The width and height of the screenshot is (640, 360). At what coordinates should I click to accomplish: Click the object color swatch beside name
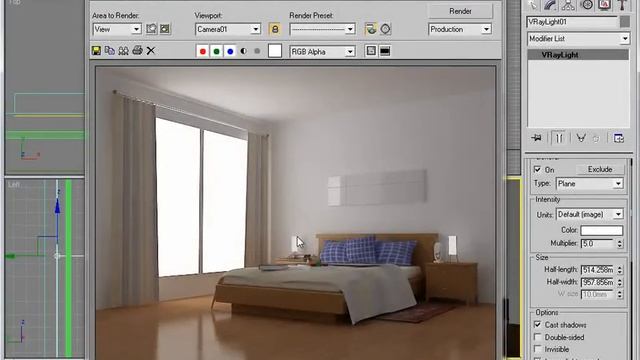tap(624, 22)
